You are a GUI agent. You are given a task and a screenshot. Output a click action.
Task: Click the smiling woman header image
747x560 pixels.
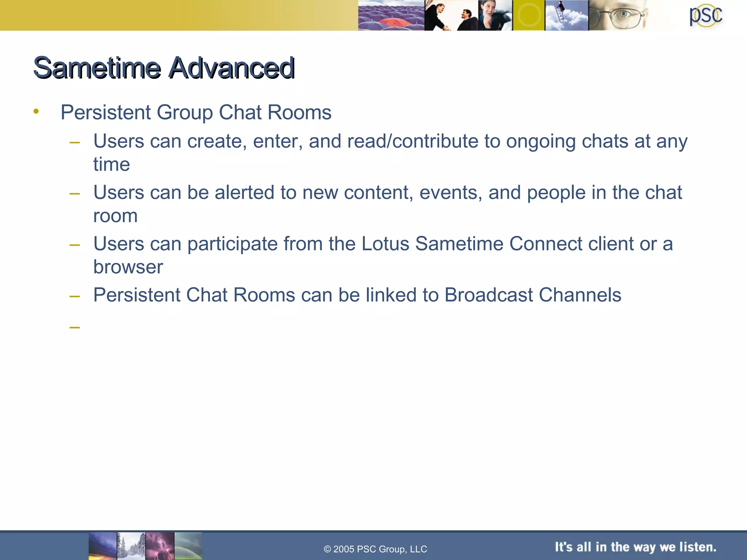(495, 15)
